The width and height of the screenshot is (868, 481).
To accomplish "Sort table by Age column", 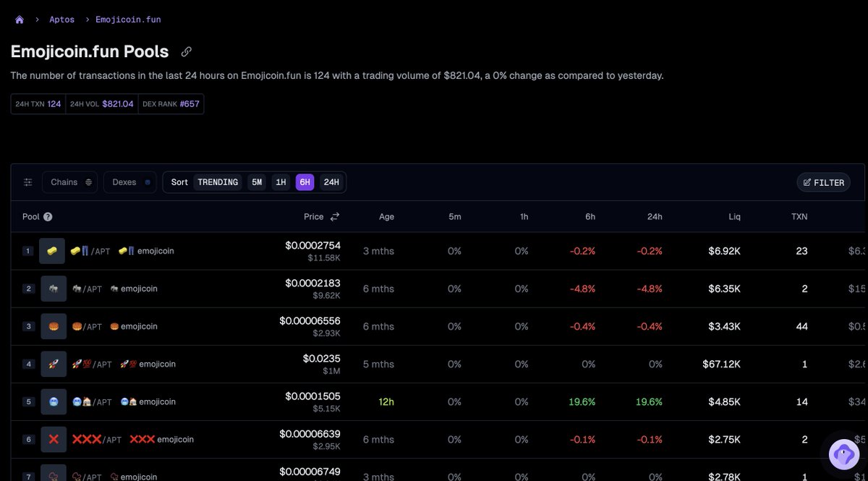I will [x=386, y=216].
